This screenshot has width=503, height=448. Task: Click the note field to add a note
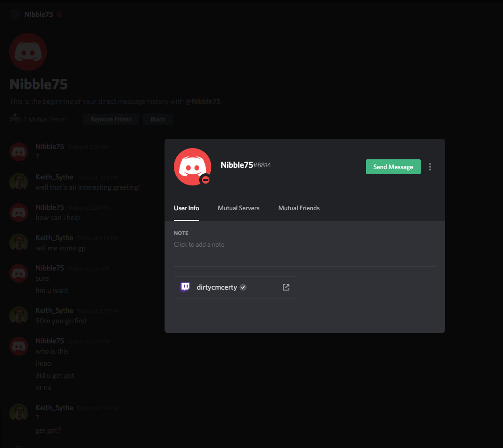click(x=304, y=244)
